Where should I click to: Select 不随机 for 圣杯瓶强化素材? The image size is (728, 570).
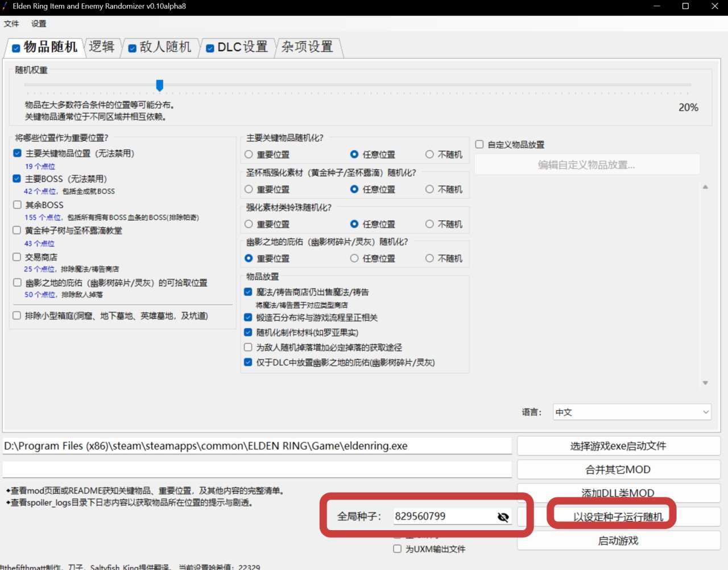[429, 189]
